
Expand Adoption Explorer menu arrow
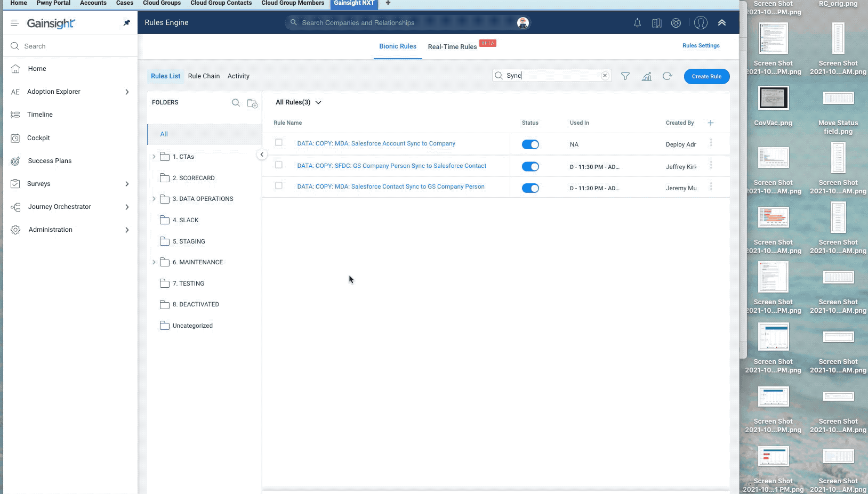coord(127,92)
